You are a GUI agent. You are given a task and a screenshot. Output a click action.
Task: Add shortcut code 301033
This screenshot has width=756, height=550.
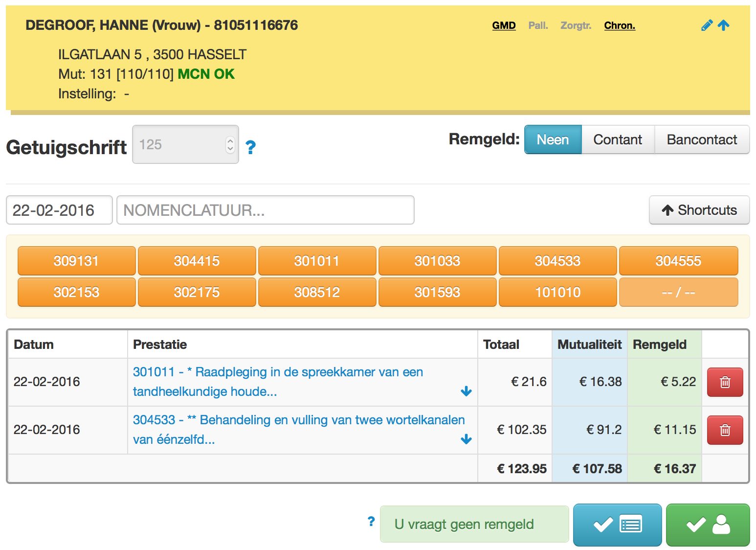point(438,261)
